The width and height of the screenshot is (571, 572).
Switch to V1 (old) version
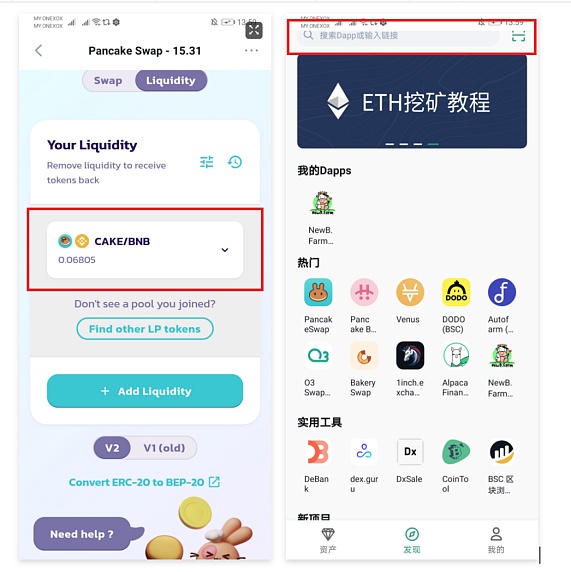click(x=164, y=448)
